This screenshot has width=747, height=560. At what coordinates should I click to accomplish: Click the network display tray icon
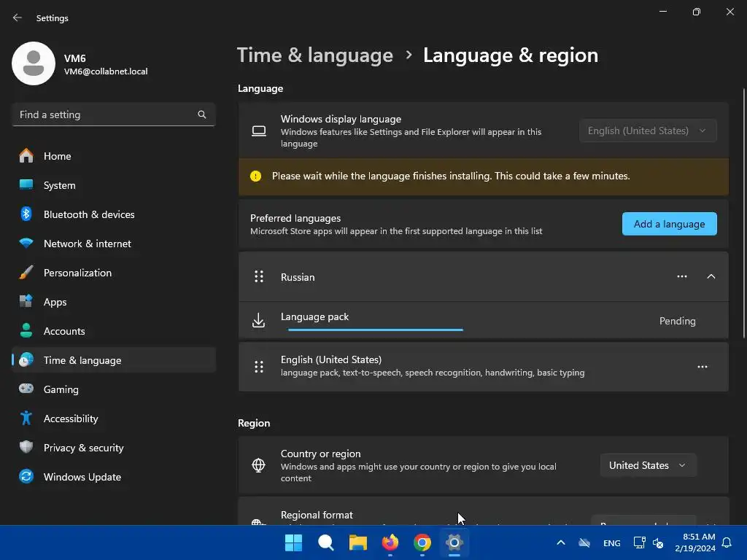click(639, 542)
